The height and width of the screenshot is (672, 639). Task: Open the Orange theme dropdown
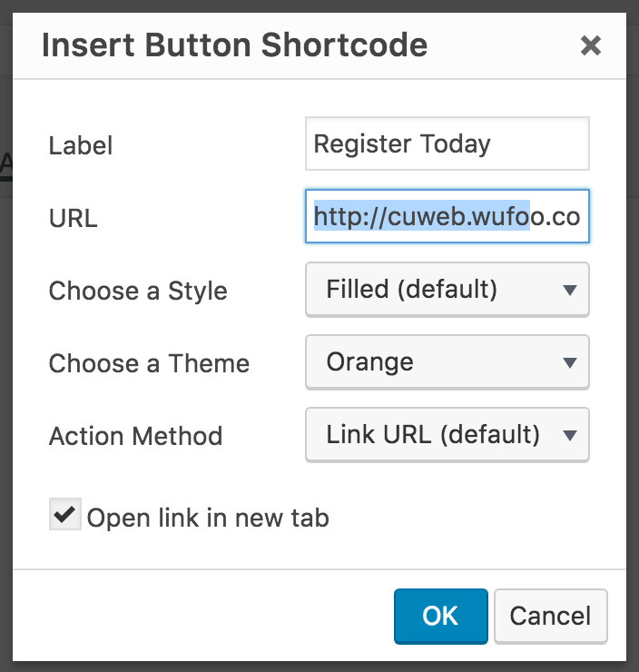tap(447, 362)
